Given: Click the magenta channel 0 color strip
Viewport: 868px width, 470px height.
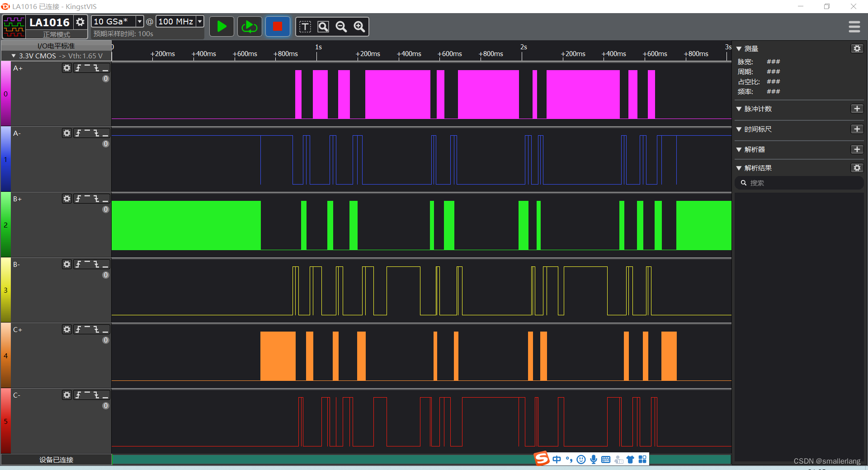Looking at the screenshot, I should coord(5,94).
